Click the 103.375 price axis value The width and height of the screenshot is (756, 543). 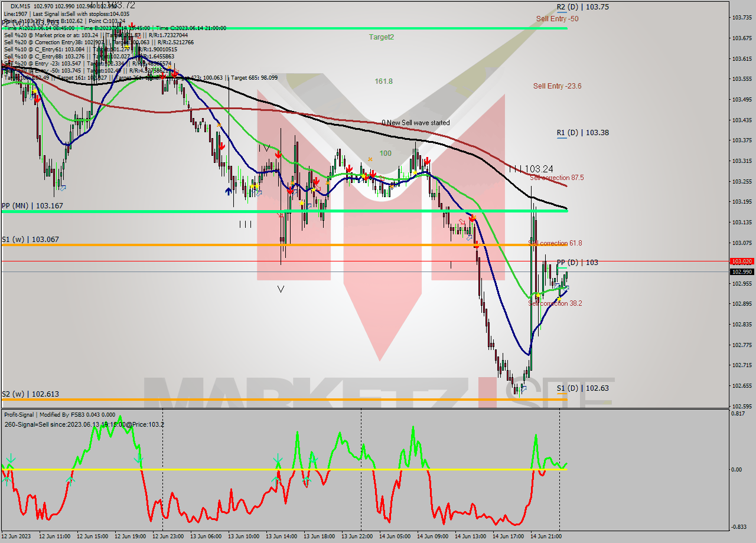point(742,140)
